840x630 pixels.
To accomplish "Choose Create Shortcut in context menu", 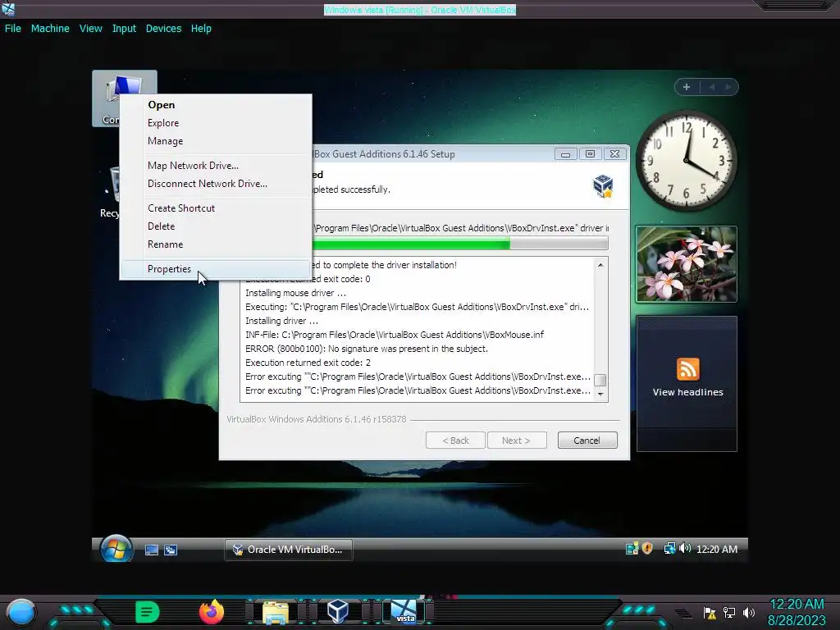I will coord(216,208).
